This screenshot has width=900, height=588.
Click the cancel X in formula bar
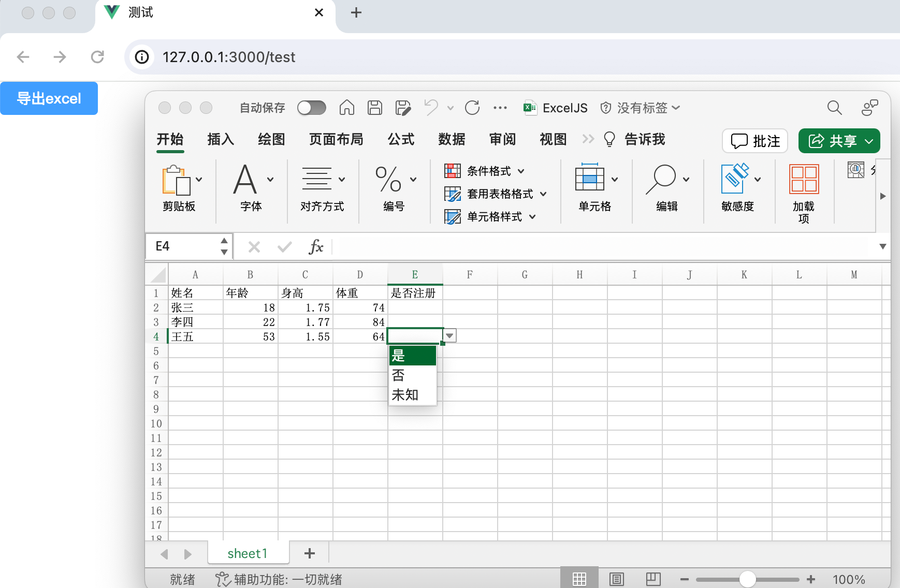point(254,247)
